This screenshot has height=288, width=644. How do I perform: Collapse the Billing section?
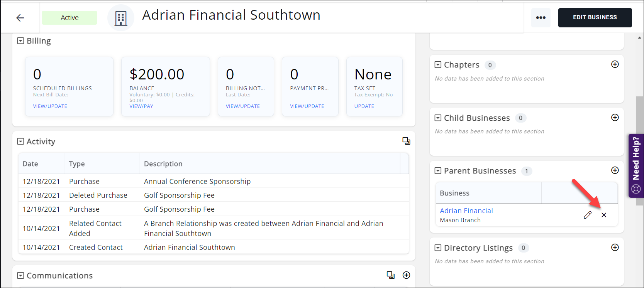(x=20, y=41)
